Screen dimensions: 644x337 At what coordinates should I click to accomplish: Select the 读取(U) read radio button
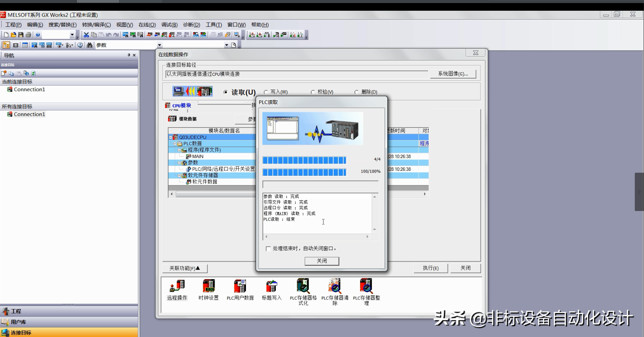[x=226, y=92]
